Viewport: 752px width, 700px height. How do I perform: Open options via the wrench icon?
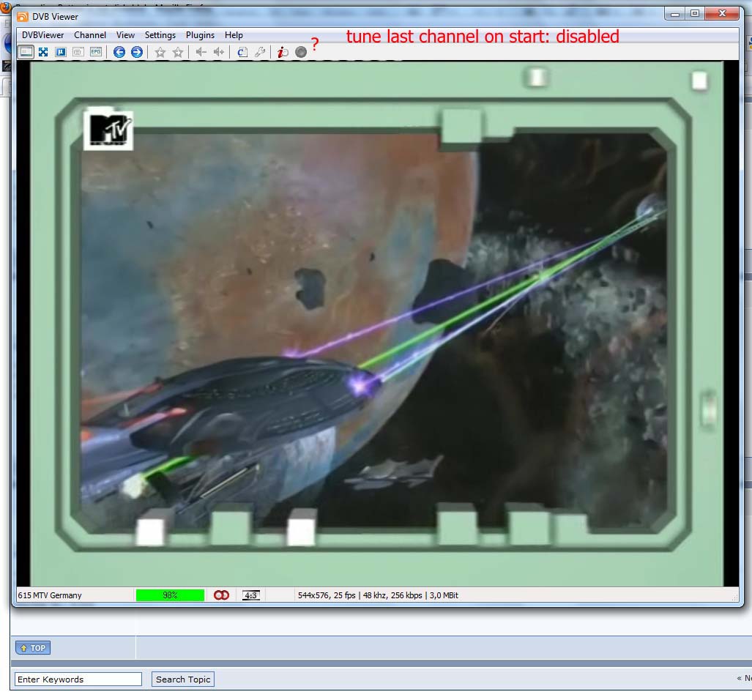[260, 52]
